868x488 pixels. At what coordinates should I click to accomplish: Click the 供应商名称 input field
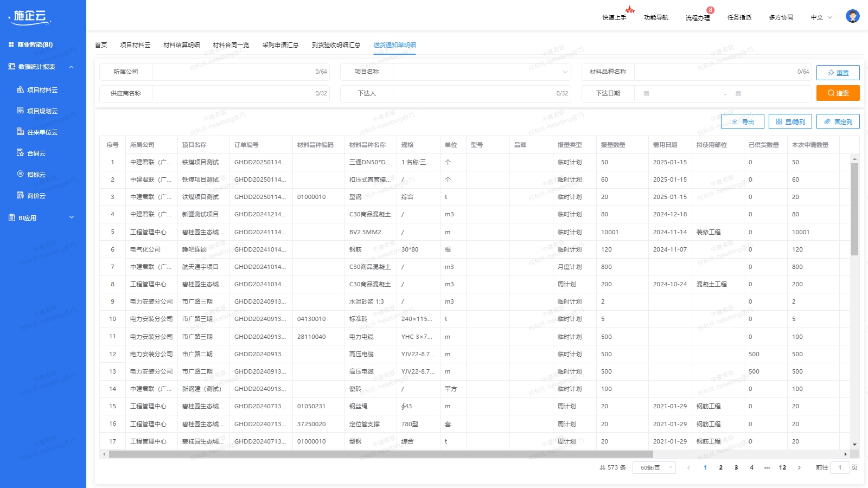(x=233, y=93)
